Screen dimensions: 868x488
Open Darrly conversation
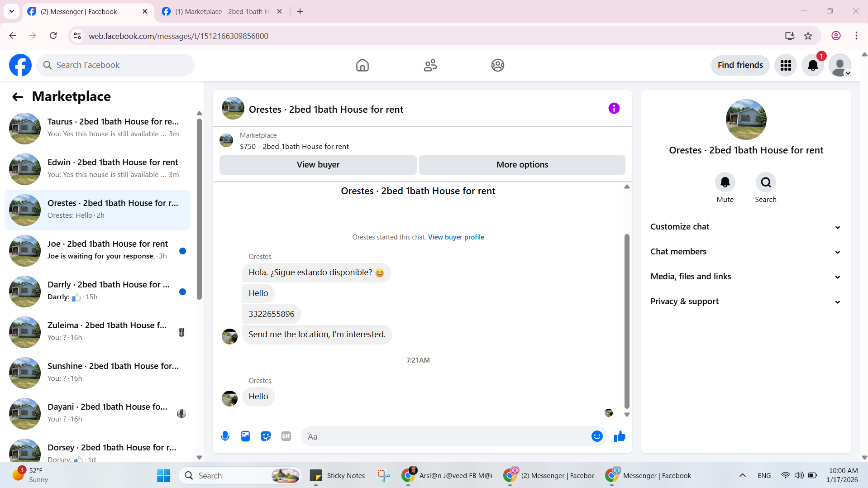pos(97,291)
